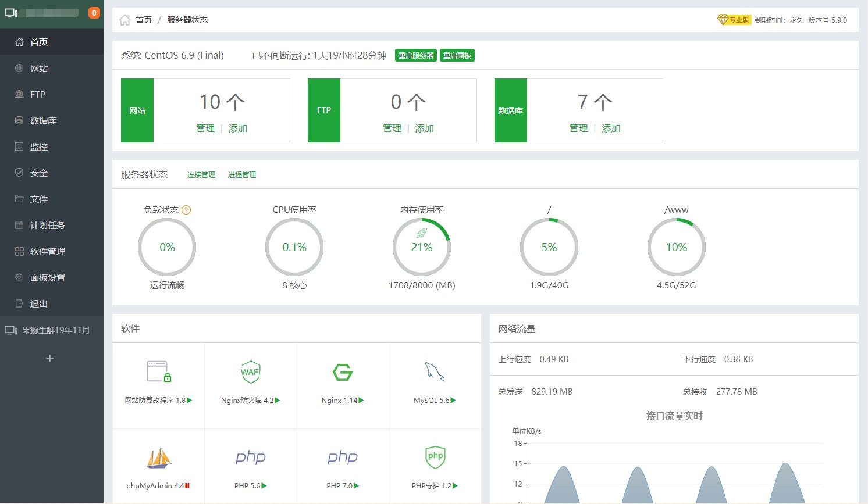
Task: Click the monitor icon in sidebar header
Action: pos(11,13)
